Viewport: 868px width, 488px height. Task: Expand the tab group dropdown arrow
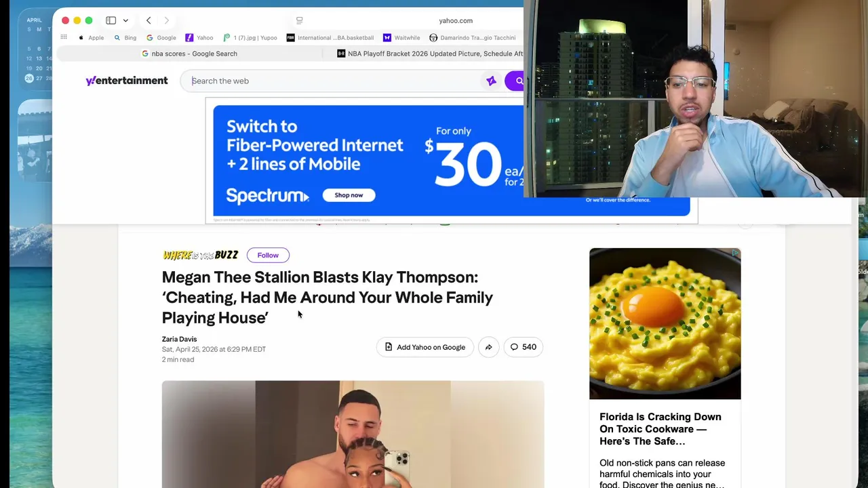pos(125,20)
